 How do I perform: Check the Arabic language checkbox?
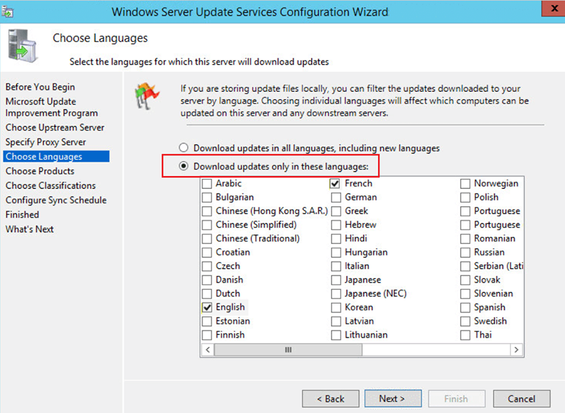point(207,184)
